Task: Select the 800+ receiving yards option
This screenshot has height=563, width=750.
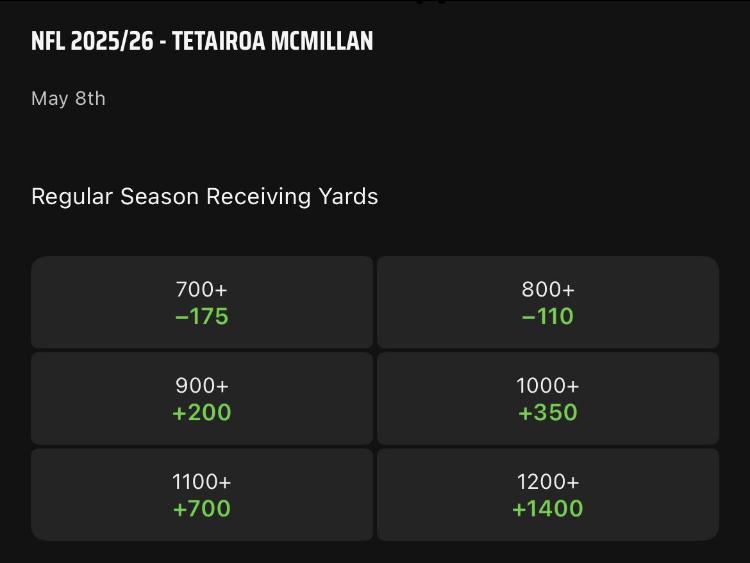Action: click(x=547, y=303)
